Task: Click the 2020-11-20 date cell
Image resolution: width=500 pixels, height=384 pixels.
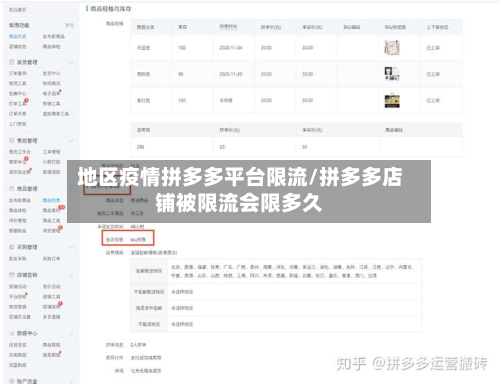Action: 231,74
